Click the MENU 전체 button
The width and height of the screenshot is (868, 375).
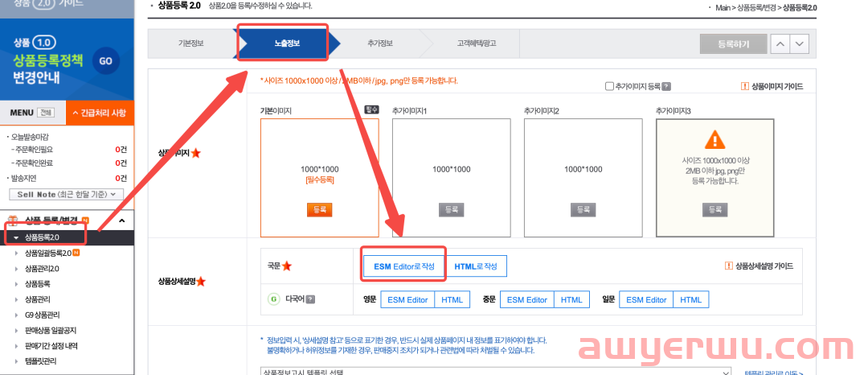(45, 113)
